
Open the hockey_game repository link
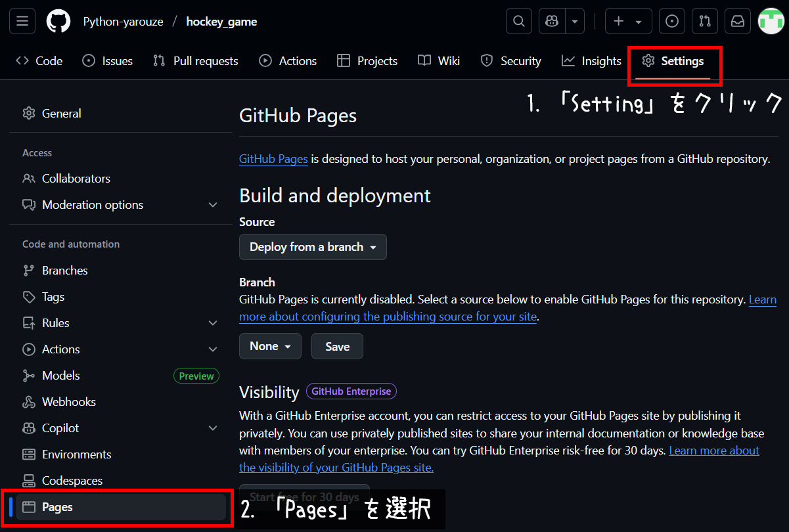tap(221, 22)
